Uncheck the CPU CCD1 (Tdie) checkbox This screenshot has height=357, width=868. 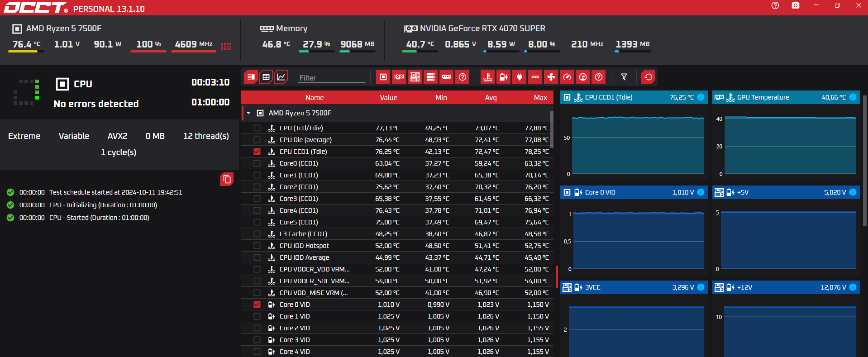click(257, 152)
